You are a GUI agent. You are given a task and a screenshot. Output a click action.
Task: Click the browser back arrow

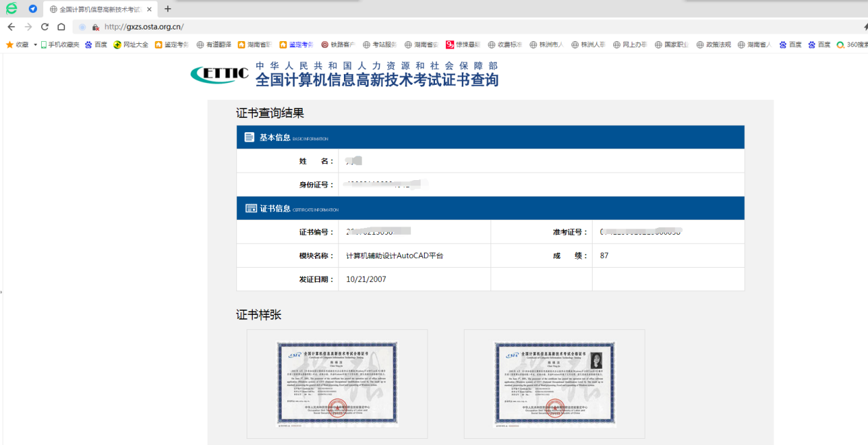point(11,27)
